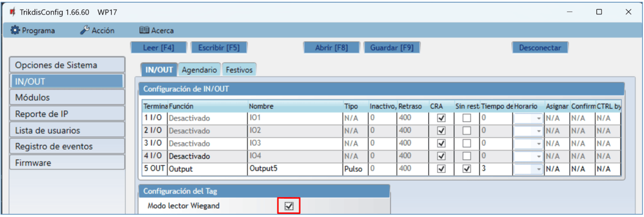Toggle the Modo lector Wiegand checkbox
644x217 pixels.
[x=289, y=206]
